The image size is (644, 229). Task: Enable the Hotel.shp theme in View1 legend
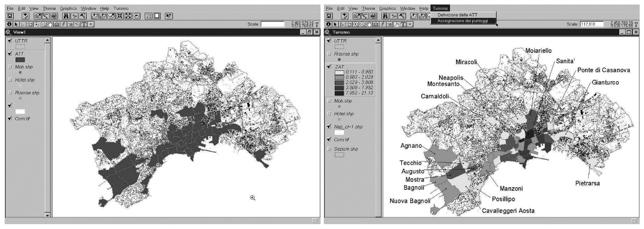pyautogui.click(x=10, y=80)
